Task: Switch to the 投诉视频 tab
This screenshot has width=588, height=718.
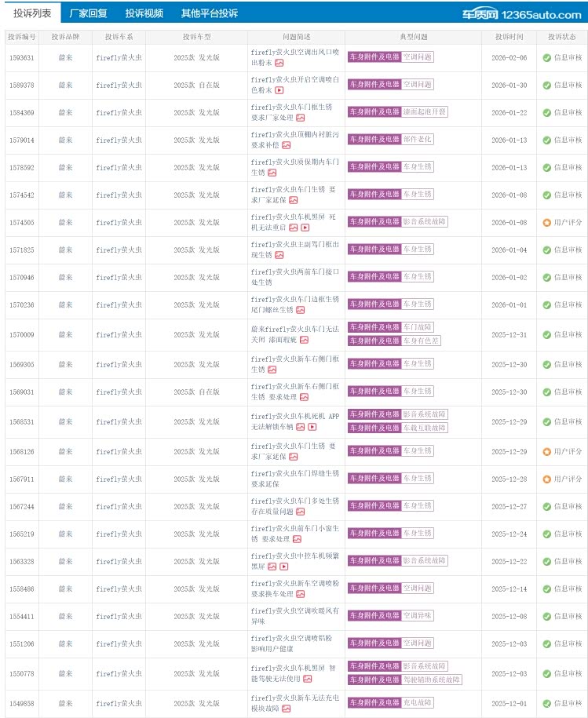Action: point(144,13)
